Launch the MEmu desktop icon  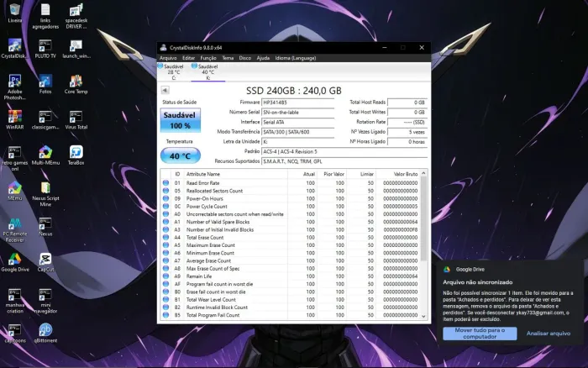click(x=14, y=190)
